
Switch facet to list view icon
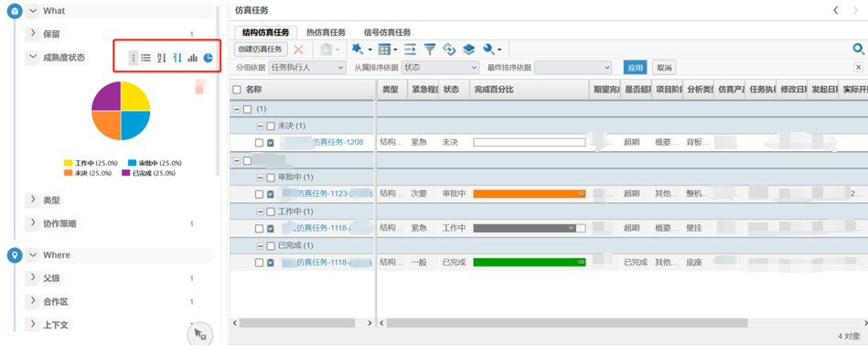[x=145, y=58]
